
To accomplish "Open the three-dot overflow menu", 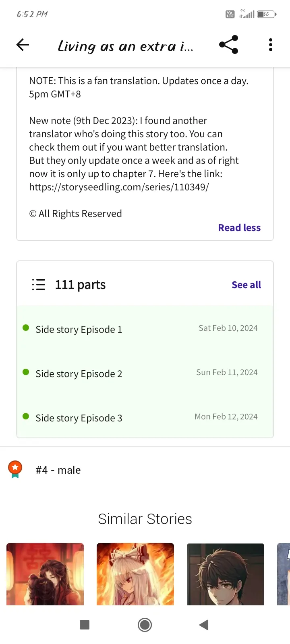I will pyautogui.click(x=271, y=45).
